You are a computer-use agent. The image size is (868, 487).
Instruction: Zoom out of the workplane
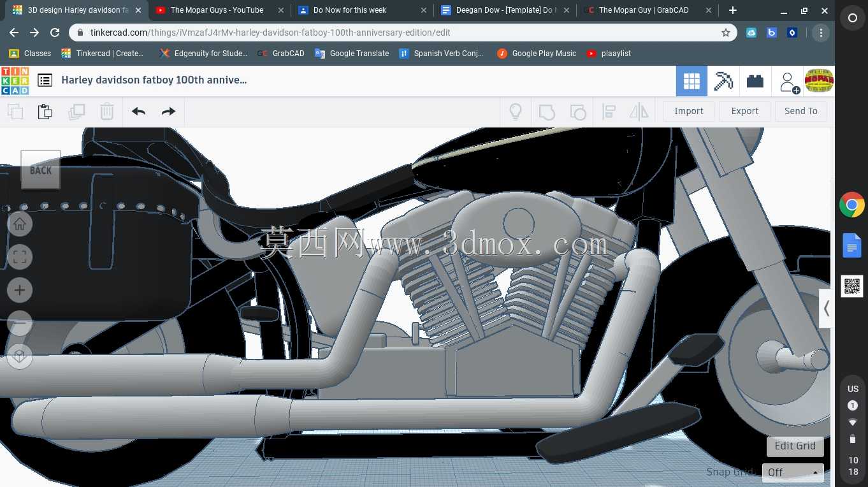click(20, 323)
